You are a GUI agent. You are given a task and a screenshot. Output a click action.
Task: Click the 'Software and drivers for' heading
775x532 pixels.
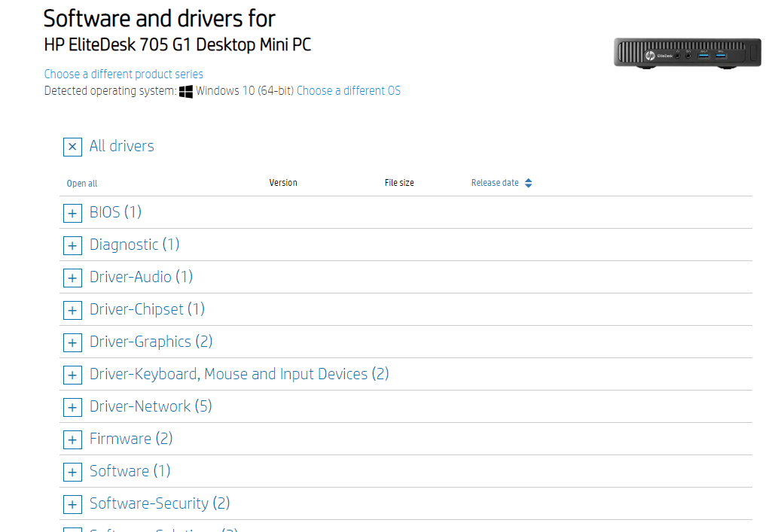pyautogui.click(x=159, y=19)
